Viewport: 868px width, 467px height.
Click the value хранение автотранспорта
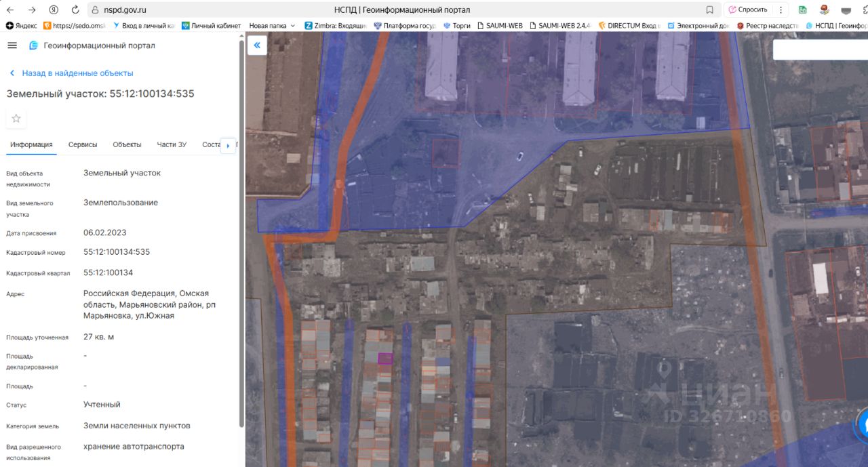134,447
